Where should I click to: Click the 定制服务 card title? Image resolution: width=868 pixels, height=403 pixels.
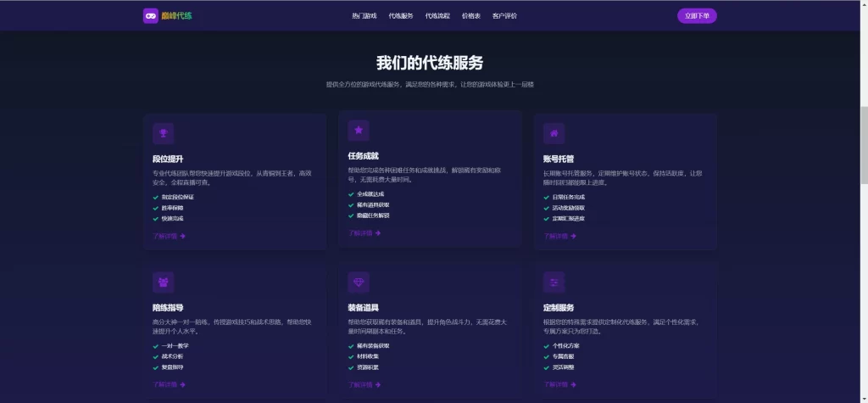pos(559,308)
